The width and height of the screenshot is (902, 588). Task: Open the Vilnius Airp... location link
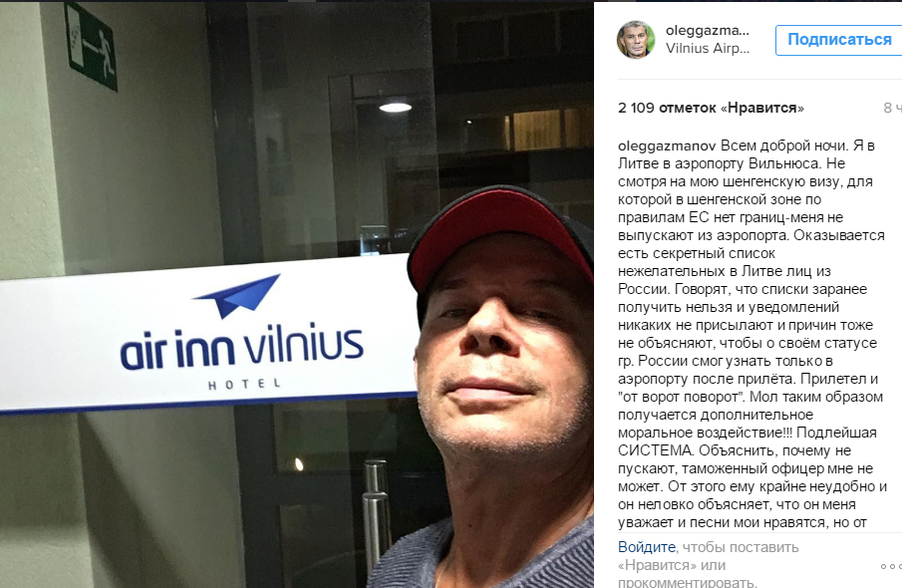708,48
